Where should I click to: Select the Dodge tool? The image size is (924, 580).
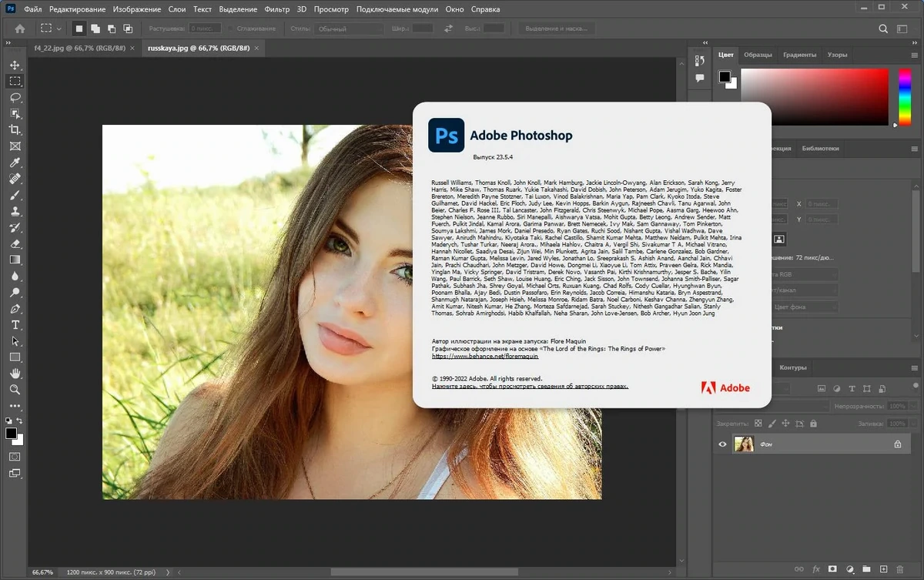pos(15,293)
